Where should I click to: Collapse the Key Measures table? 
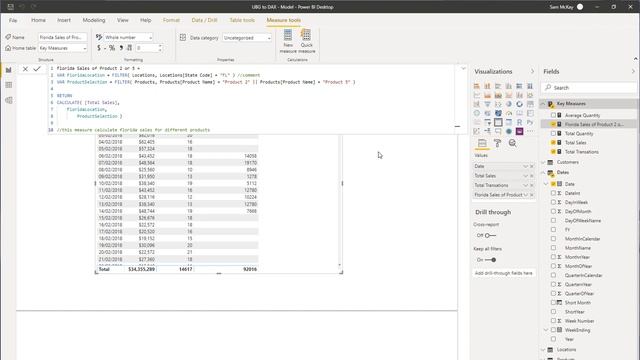tap(543, 104)
